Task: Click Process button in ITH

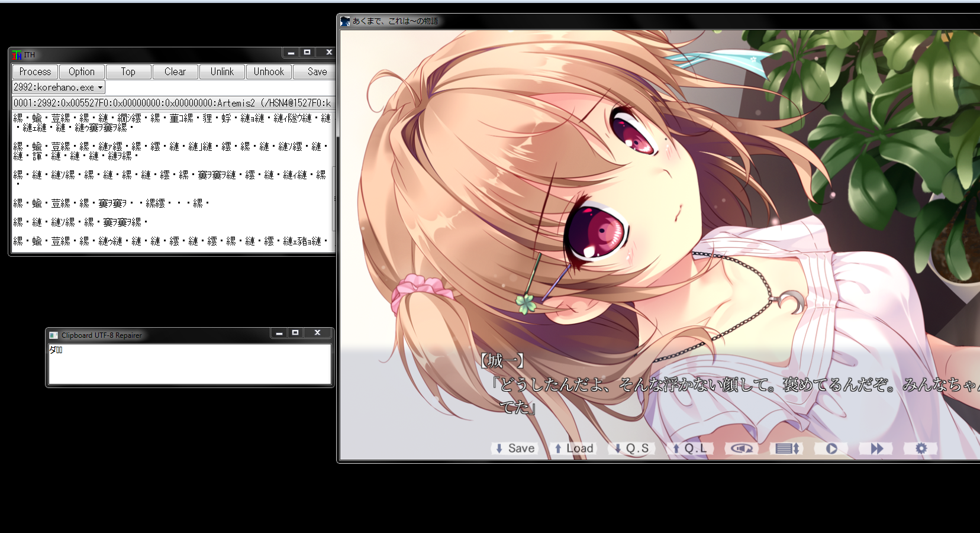Action: [x=35, y=72]
